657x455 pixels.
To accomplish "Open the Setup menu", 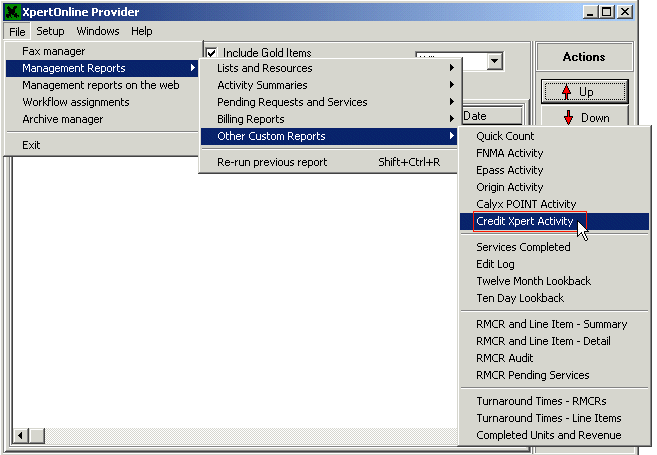I will (50, 31).
